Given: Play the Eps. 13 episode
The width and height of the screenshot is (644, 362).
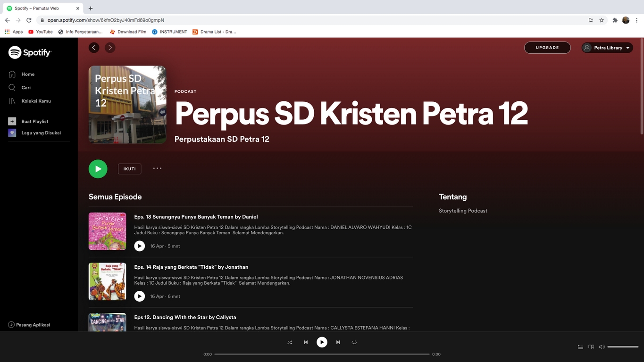Looking at the screenshot, I should point(140,246).
